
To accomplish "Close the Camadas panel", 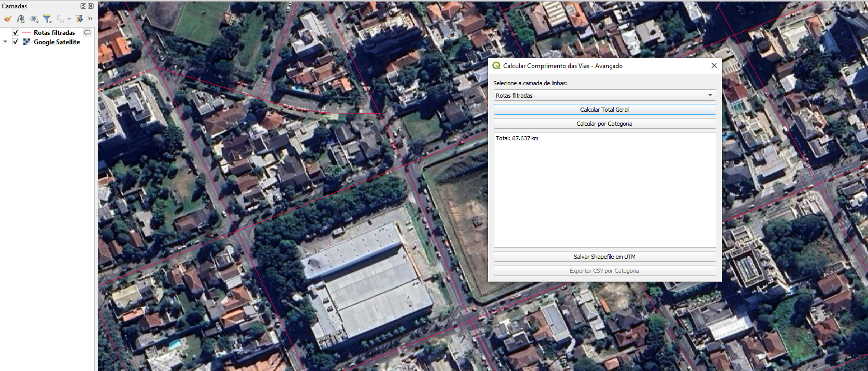I will [x=90, y=6].
